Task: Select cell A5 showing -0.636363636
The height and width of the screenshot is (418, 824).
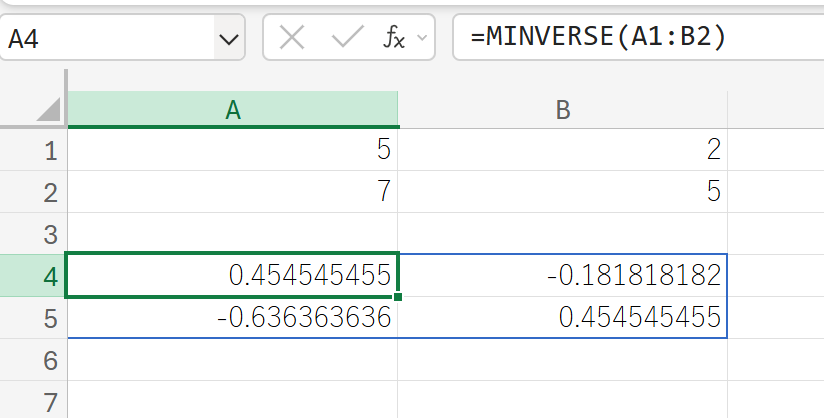Action: click(x=232, y=317)
